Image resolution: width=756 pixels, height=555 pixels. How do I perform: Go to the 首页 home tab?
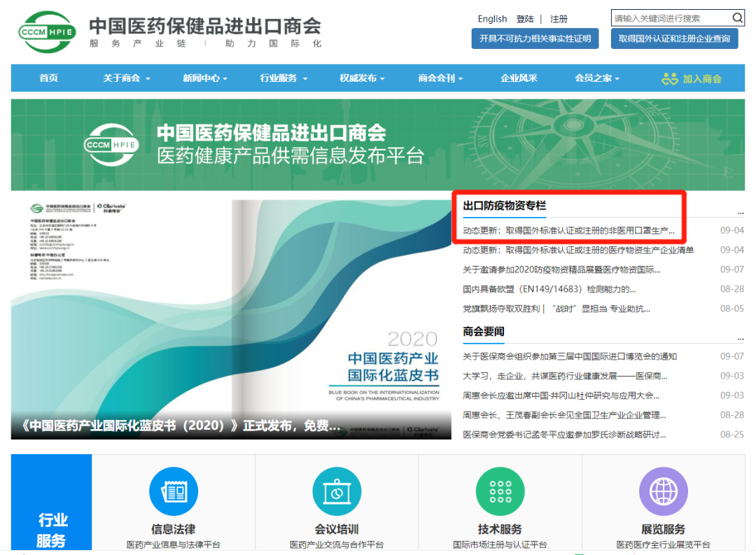[49, 78]
